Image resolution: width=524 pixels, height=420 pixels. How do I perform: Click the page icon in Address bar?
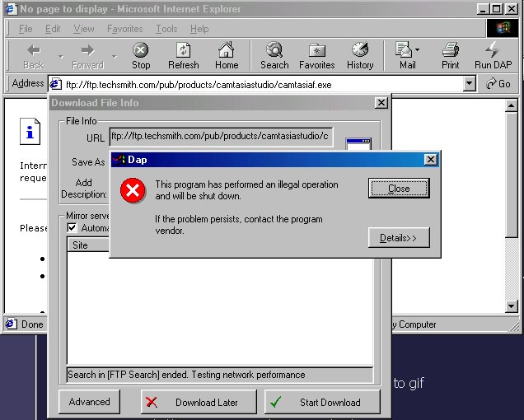click(x=55, y=84)
